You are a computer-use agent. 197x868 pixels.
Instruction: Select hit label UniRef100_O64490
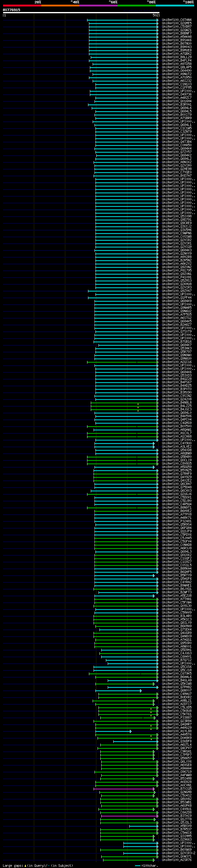click(x=176, y=71)
